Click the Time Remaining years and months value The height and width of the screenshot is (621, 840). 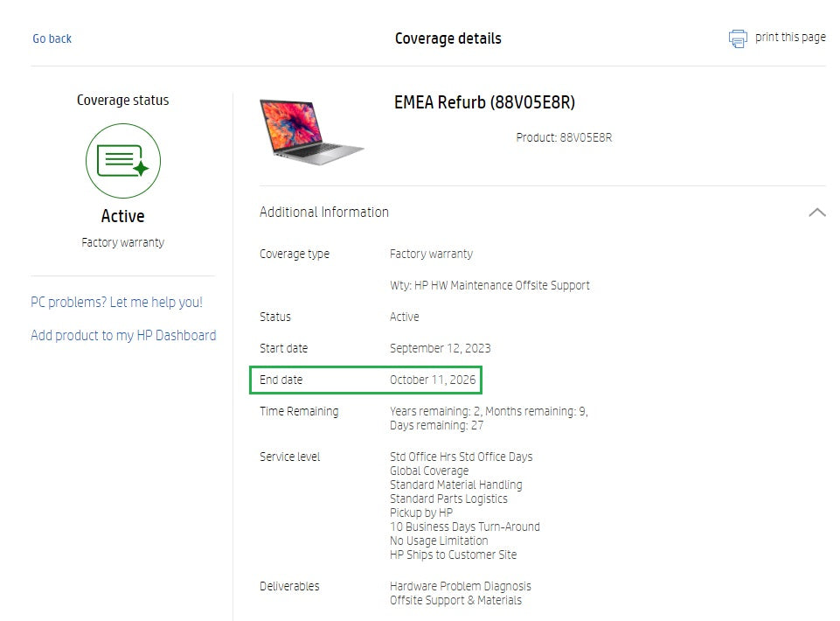pyautogui.click(x=489, y=412)
